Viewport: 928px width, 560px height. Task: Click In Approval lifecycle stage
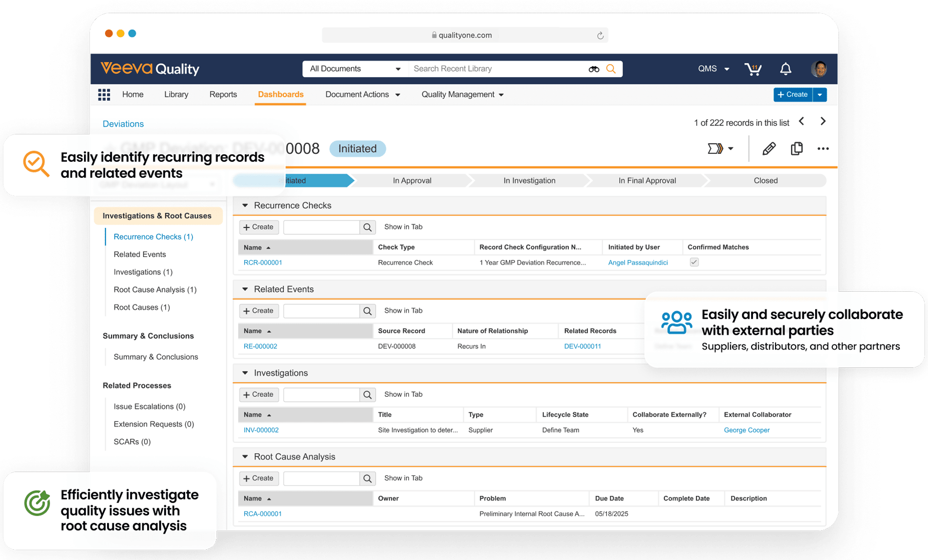(412, 181)
